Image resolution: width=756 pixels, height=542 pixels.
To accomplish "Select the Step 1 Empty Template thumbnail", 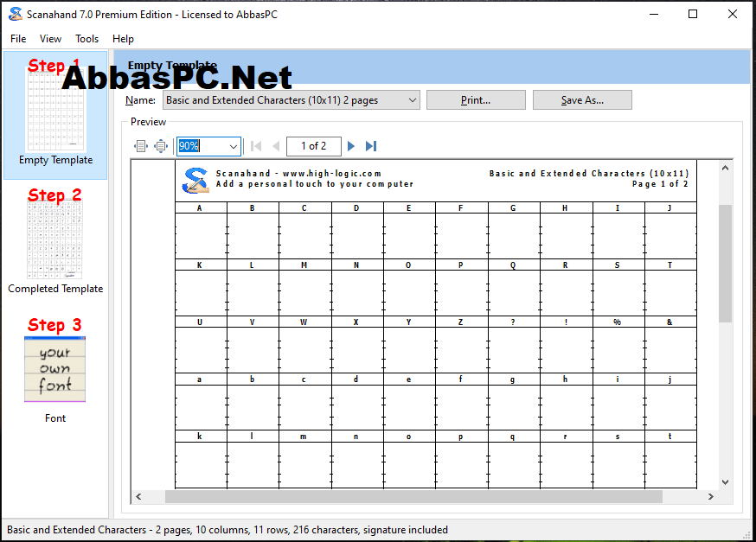I will point(55,115).
